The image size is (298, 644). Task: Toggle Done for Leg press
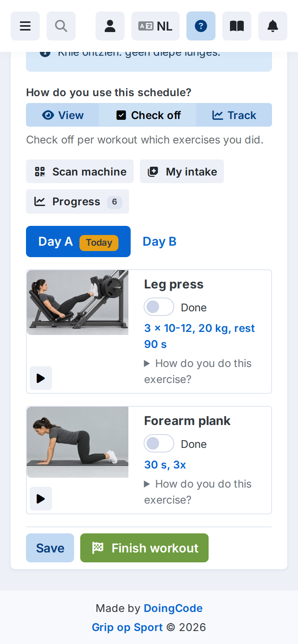(x=159, y=307)
